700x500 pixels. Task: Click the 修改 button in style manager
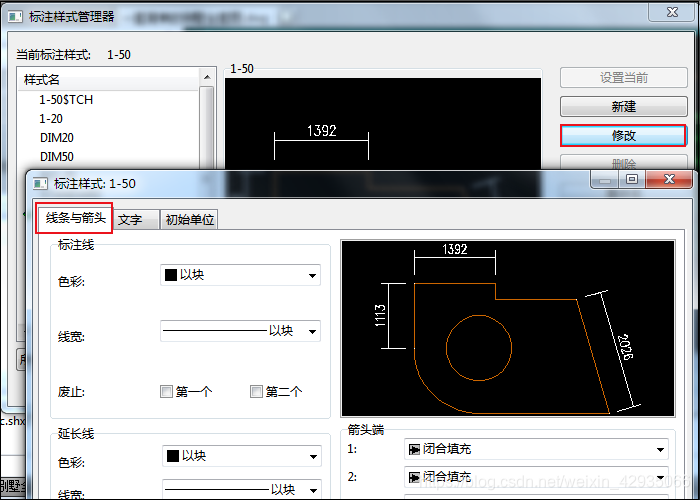pyautogui.click(x=623, y=135)
